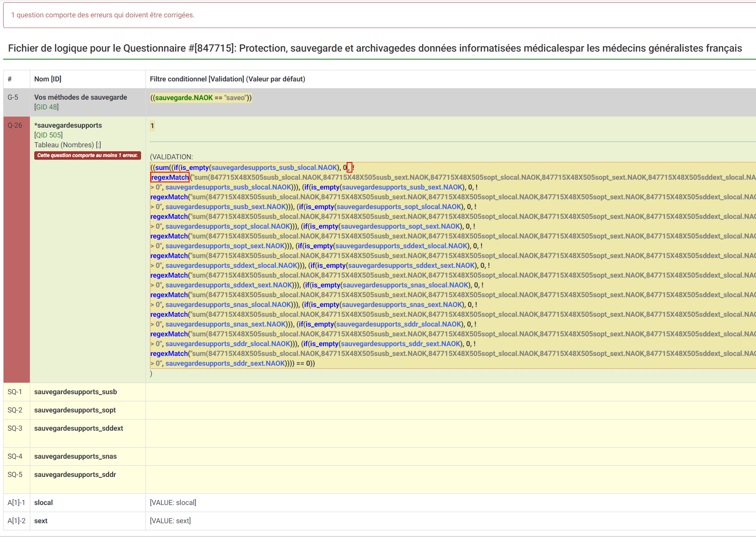Select the sauvegardesupports_susb subquestion row

tap(76, 392)
